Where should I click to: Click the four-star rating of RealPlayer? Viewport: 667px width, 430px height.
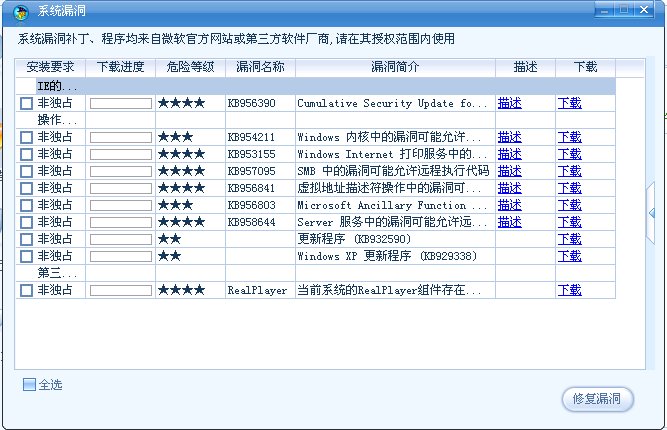182,290
